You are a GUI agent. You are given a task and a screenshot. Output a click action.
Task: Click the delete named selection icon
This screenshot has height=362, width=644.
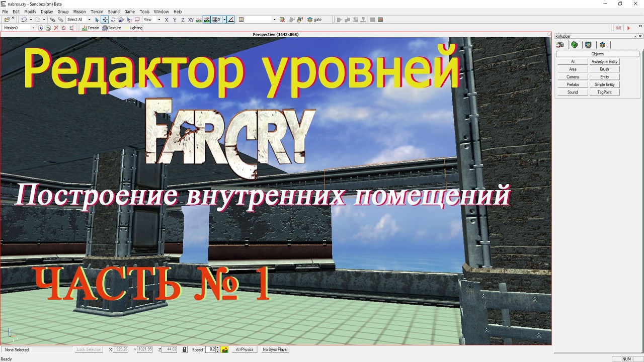point(282,20)
